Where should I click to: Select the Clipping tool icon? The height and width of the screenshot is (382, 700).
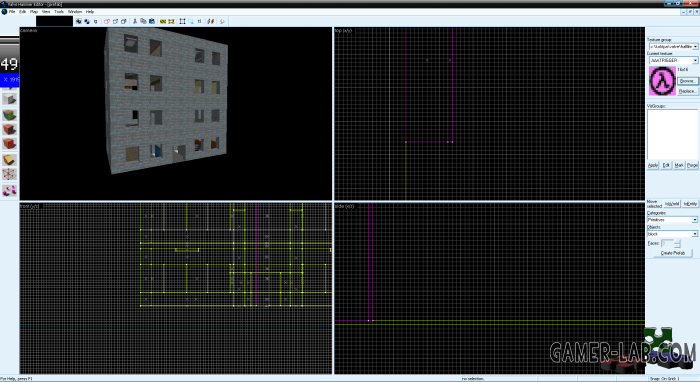pos(9,160)
